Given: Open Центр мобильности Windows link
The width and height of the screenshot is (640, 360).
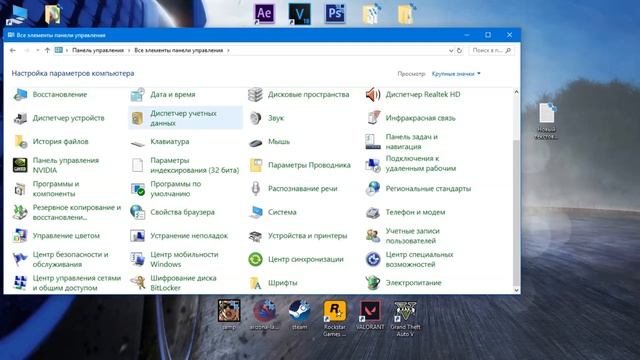Looking at the screenshot, I should coord(184,260).
